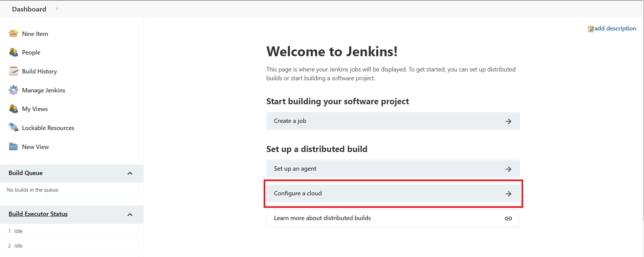Click the add description edit icon
Image resolution: width=644 pixels, height=257 pixels.
[x=591, y=29]
